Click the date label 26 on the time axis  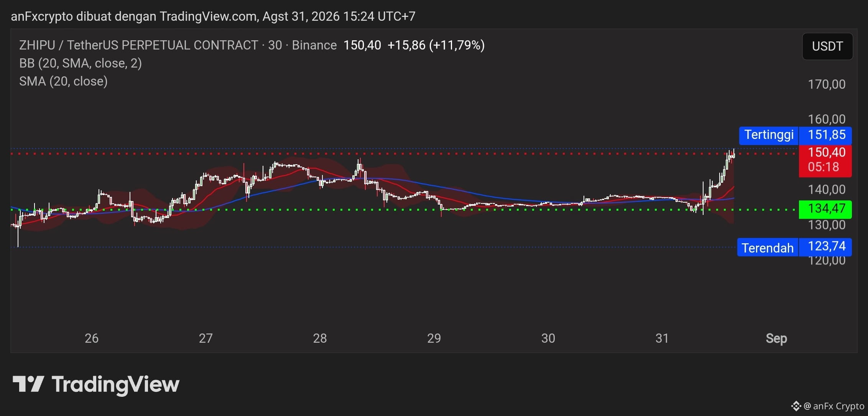click(x=92, y=338)
